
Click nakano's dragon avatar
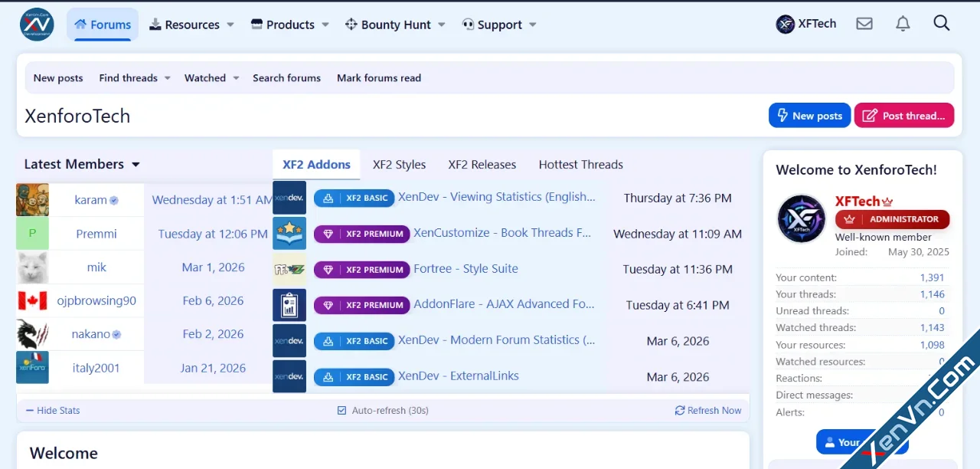(x=32, y=334)
